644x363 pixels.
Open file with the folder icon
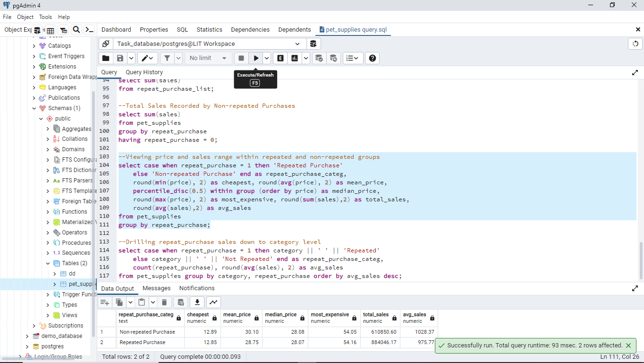[106, 58]
